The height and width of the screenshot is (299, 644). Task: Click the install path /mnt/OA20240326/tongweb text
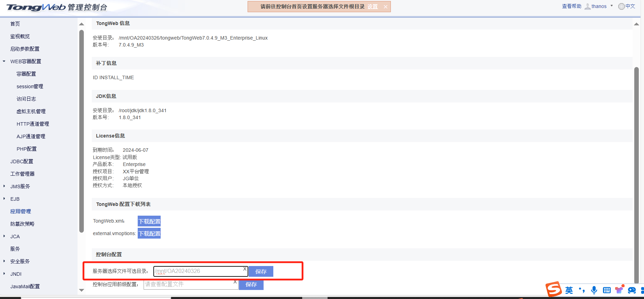click(x=193, y=38)
